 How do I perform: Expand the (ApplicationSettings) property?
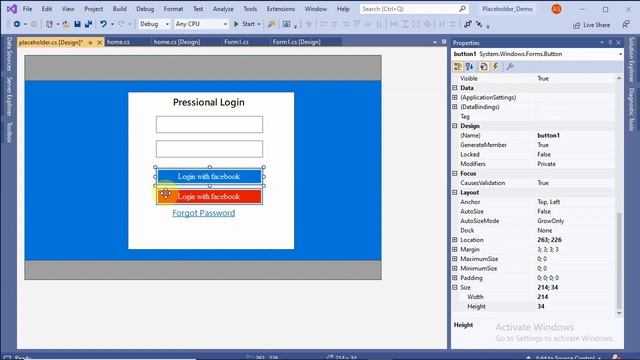(455, 97)
